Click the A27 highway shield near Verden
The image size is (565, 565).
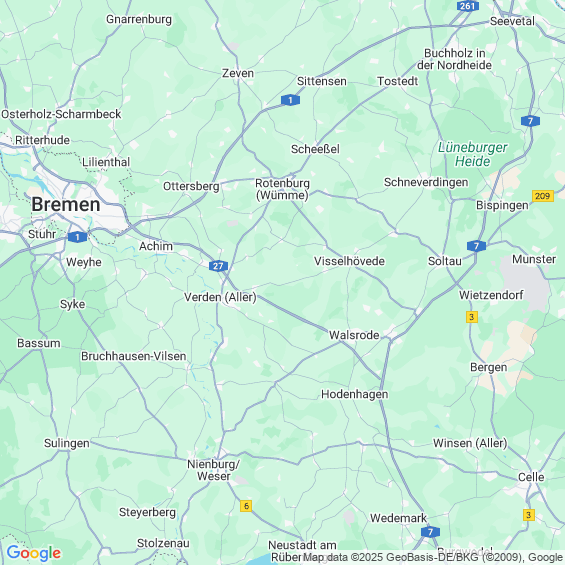coord(218,266)
